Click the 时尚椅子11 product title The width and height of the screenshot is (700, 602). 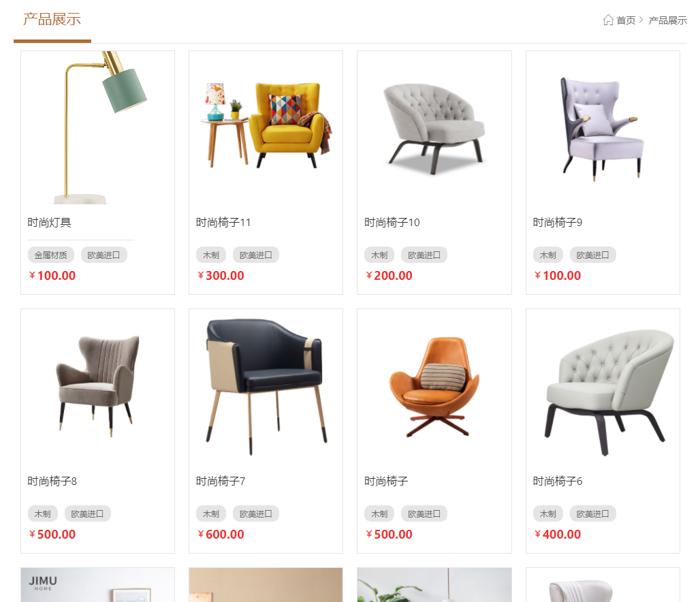(223, 223)
